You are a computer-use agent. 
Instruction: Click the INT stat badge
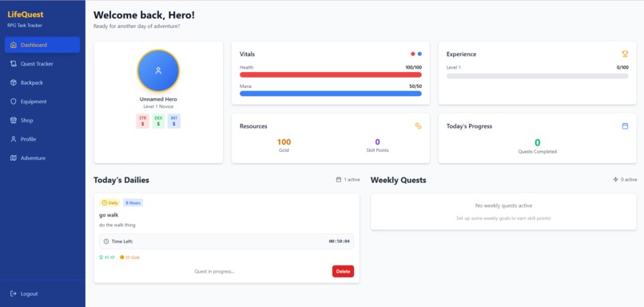tap(173, 122)
